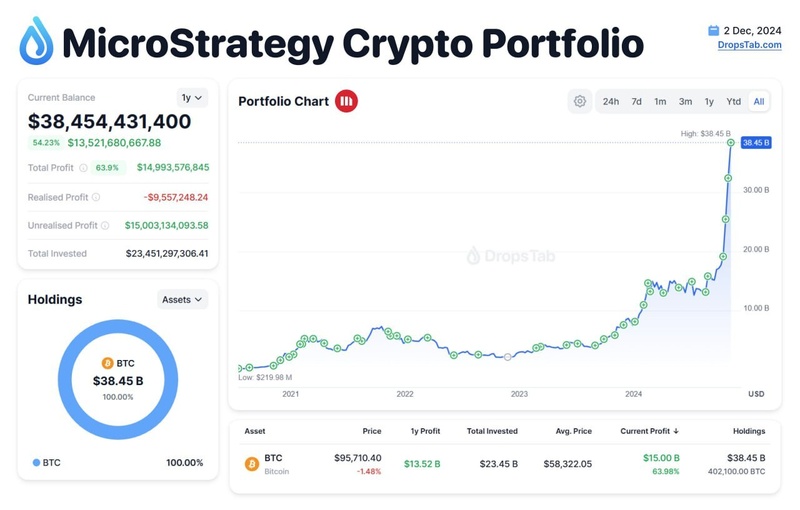Click Total Profit info icon
This screenshot has height=510, width=800.
[x=83, y=168]
